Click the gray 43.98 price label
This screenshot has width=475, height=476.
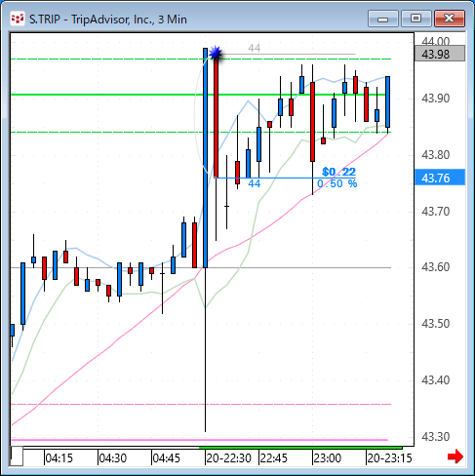(440, 54)
